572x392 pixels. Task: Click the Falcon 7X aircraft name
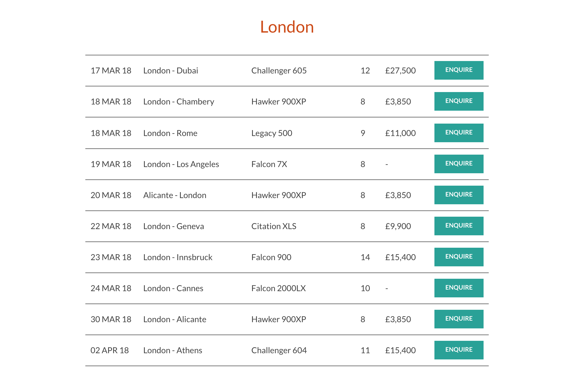click(x=269, y=164)
